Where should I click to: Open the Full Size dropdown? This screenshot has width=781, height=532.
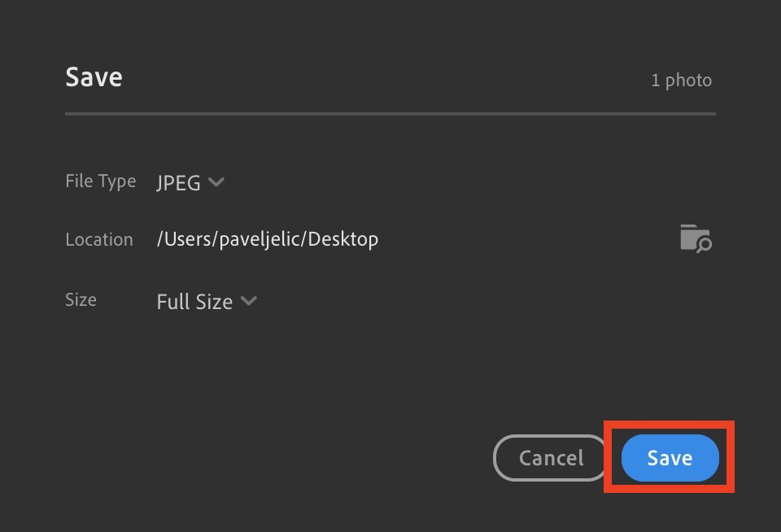(x=207, y=302)
